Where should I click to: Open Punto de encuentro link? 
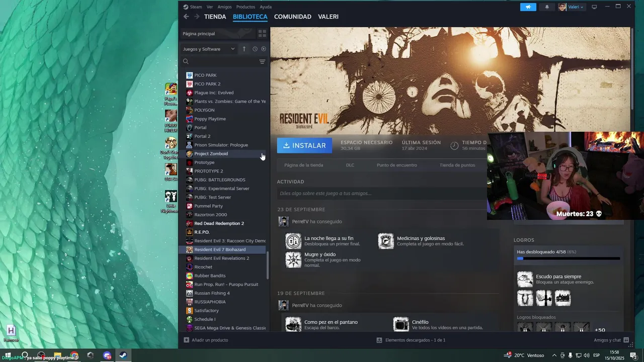pyautogui.click(x=397, y=165)
